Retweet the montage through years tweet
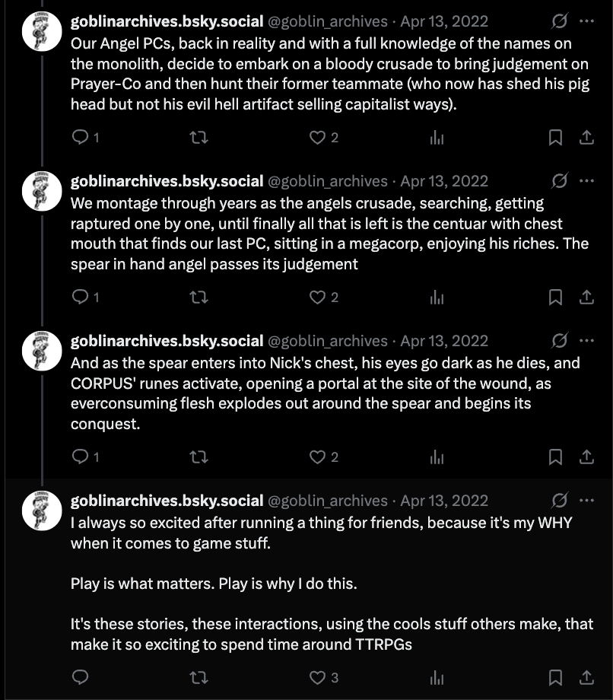The height and width of the screenshot is (700, 613). [199, 297]
